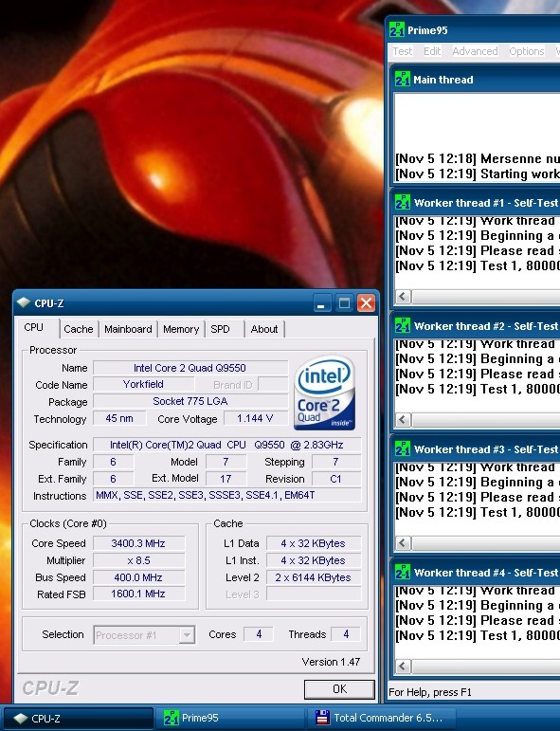Click the Prime95 status bar help text
The width and height of the screenshot is (560, 731).
tap(430, 692)
